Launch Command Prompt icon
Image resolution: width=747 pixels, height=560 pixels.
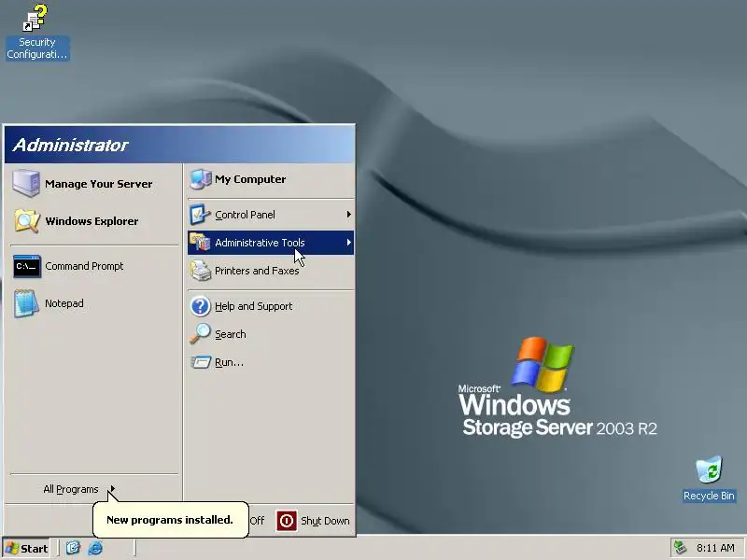tap(27, 266)
